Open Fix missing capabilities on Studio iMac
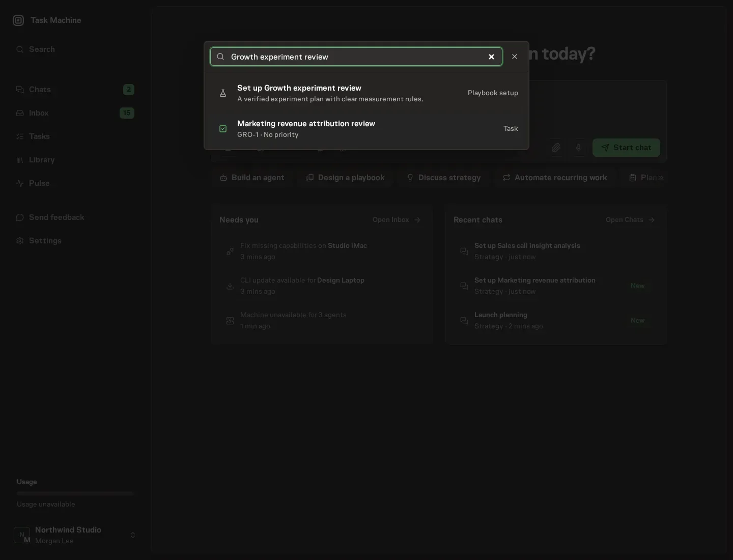This screenshot has height=560, width=733. point(322,251)
